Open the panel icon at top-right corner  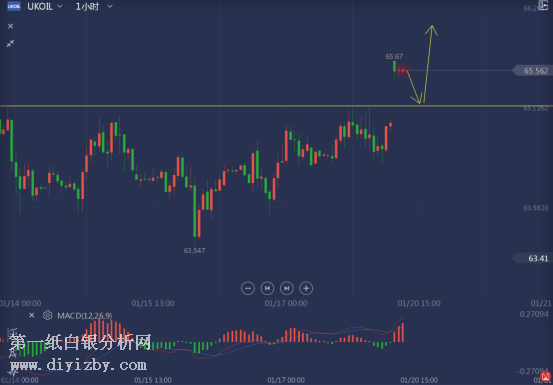(544, 6)
